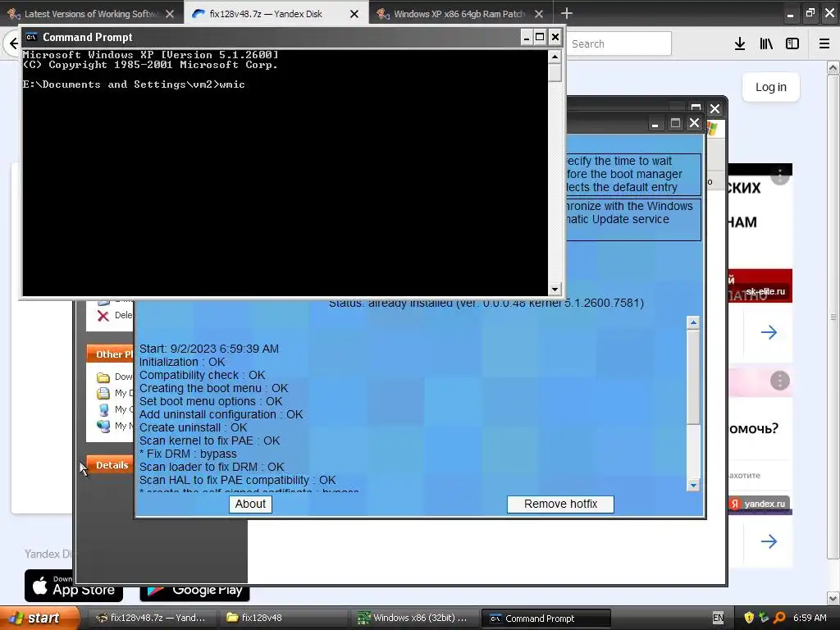Minimize the Command Prompt window
This screenshot has width=840, height=630.
(x=527, y=37)
